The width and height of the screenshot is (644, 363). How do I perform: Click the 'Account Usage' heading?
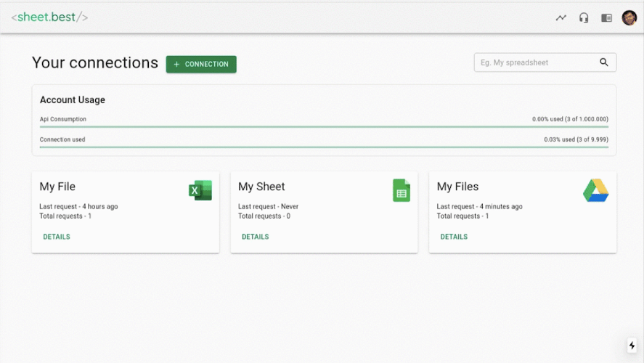pyautogui.click(x=73, y=99)
